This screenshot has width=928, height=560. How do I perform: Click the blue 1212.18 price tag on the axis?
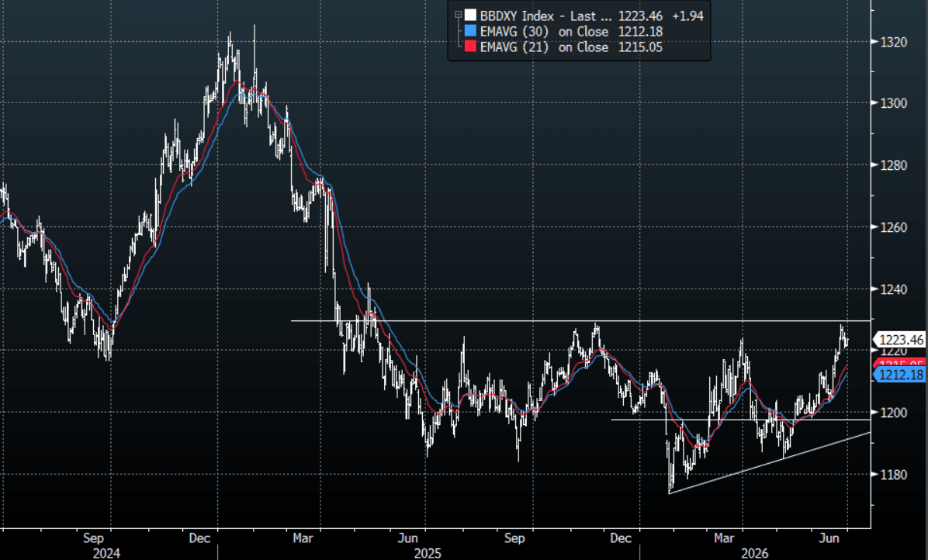899,375
